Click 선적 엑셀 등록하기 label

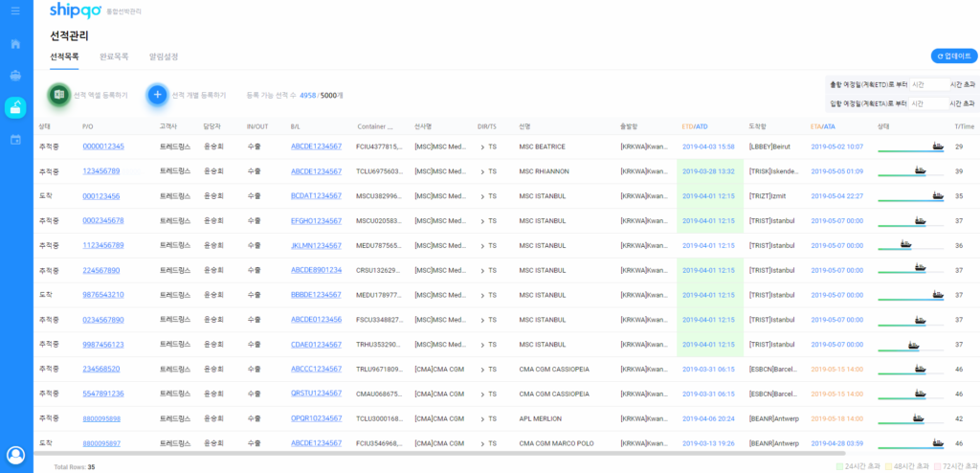point(100,95)
